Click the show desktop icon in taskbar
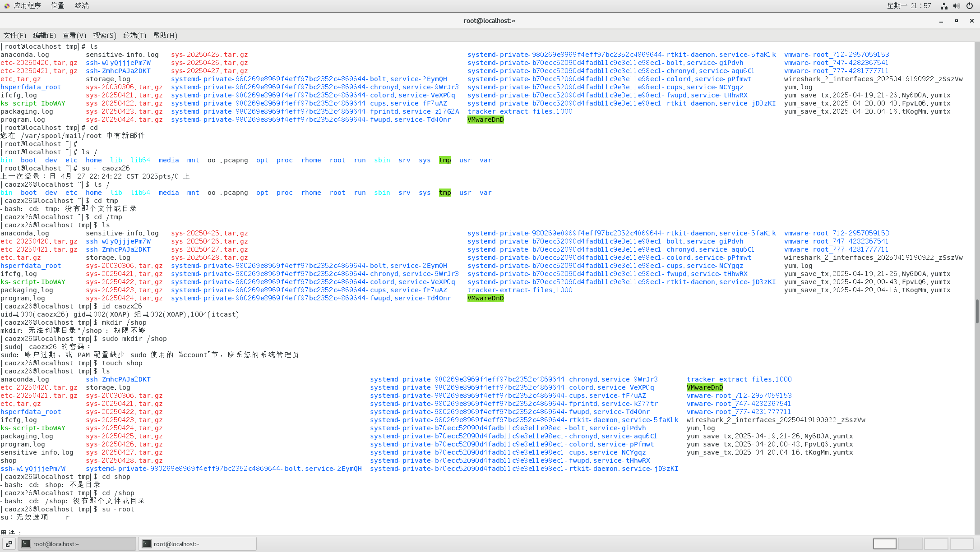 (x=9, y=544)
